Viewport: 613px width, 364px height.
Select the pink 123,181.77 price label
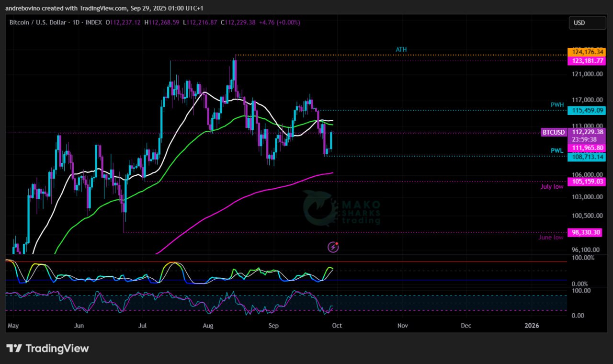pyautogui.click(x=586, y=61)
